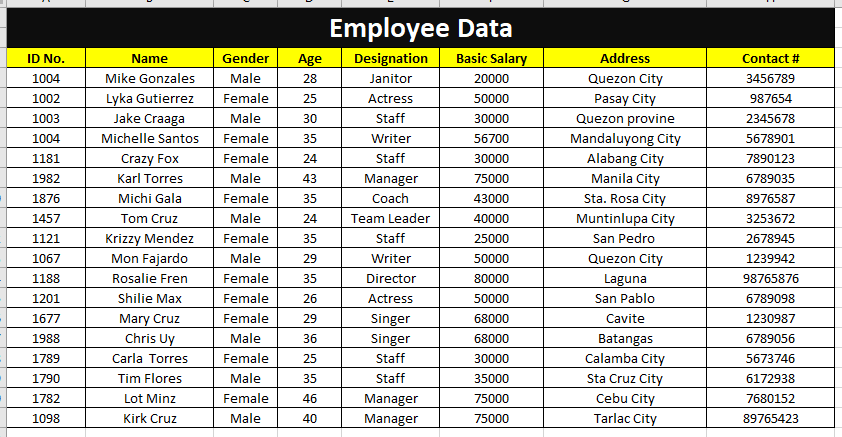Click the cell containing salary 56700
Viewport: 842px width, 437px height.
click(x=491, y=138)
